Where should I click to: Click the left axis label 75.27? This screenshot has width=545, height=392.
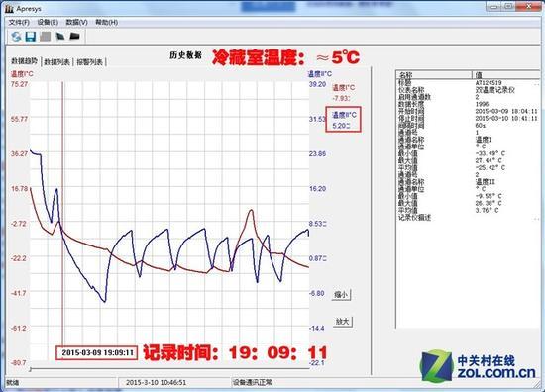point(19,84)
